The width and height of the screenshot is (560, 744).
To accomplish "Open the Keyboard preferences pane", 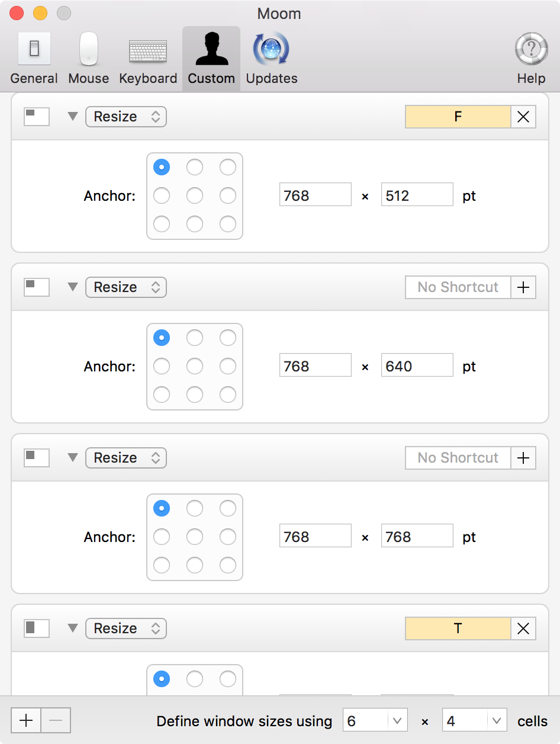I will tap(148, 59).
